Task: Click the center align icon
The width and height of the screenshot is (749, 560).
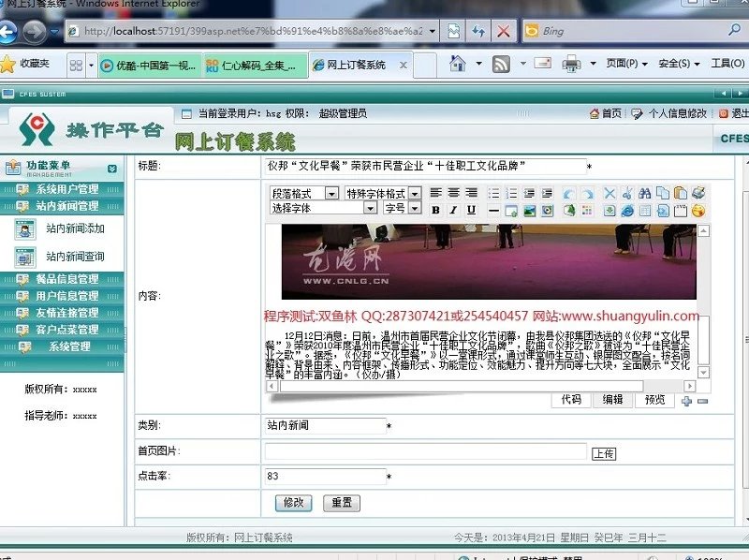Action: point(454,193)
